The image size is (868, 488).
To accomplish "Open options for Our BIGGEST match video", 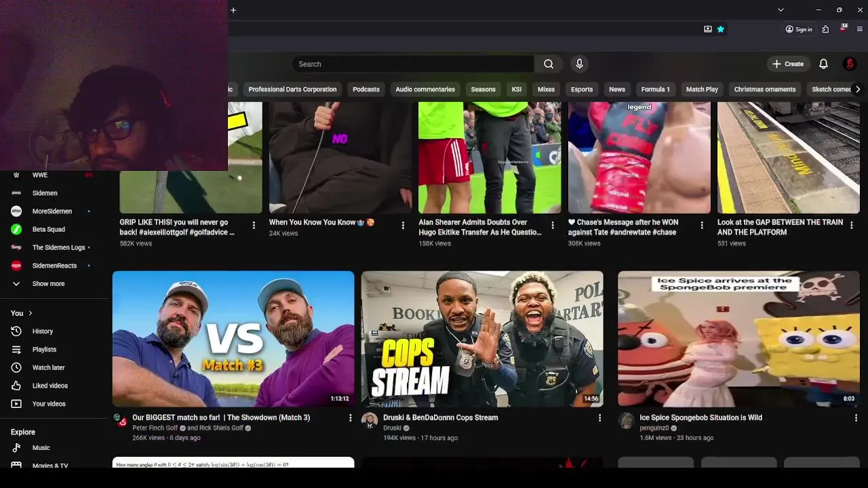I will pyautogui.click(x=350, y=418).
